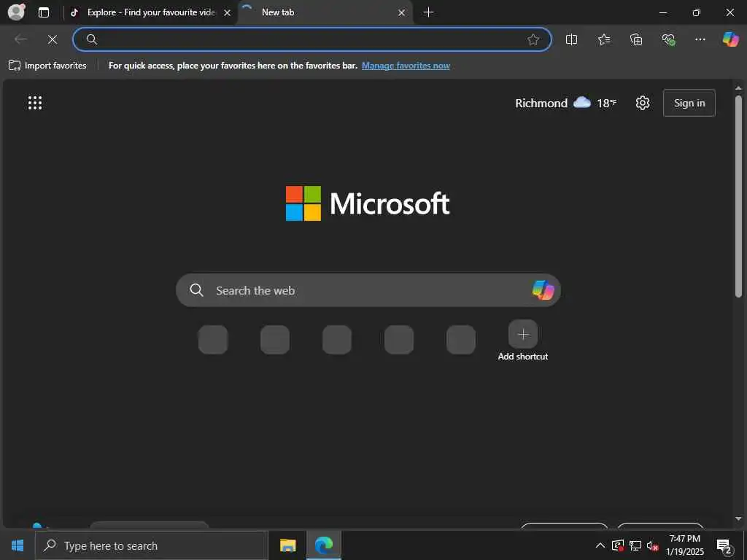Screen dimensions: 747x560
Task: Stop loading the page
Action: [53, 39]
